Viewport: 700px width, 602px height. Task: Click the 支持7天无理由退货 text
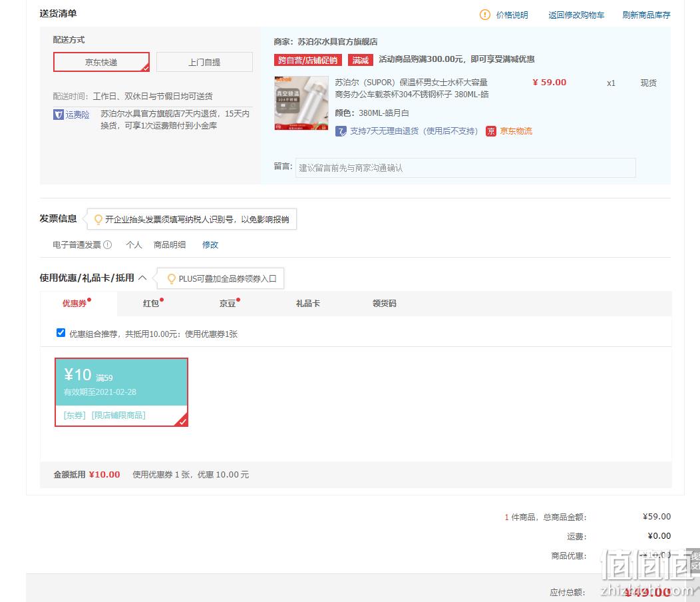(x=414, y=131)
